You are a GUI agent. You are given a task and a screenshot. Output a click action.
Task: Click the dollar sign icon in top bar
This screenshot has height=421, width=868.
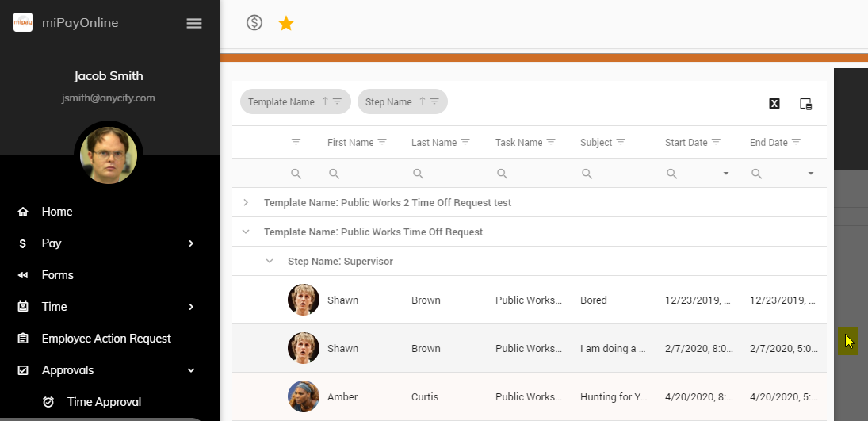pos(254,23)
